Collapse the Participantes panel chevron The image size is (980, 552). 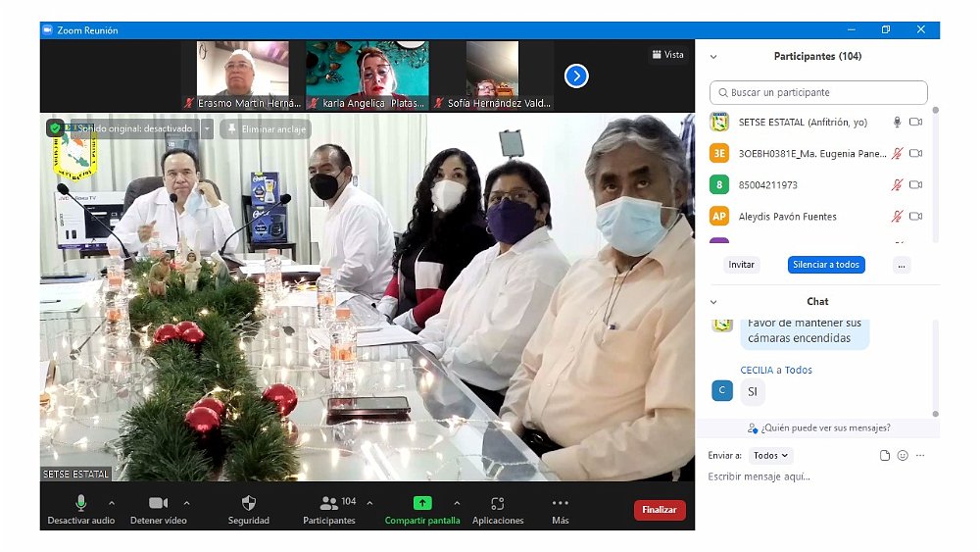pyautogui.click(x=713, y=57)
